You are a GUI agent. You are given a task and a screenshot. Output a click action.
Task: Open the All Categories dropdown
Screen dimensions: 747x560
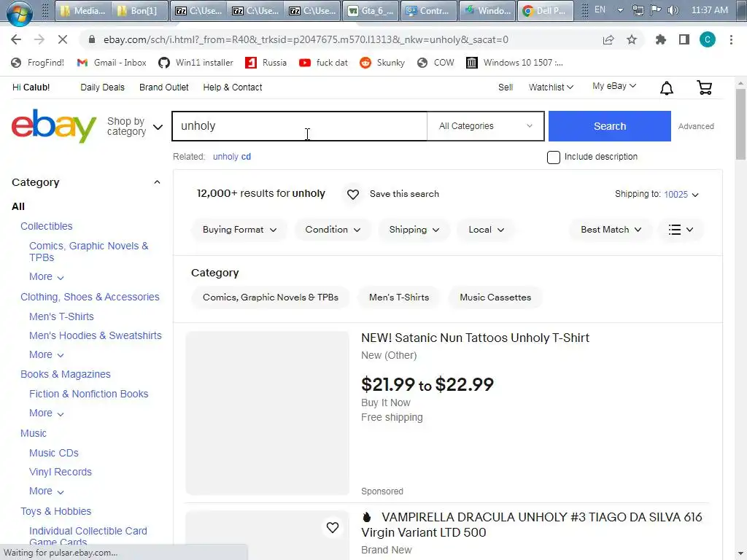pos(485,126)
